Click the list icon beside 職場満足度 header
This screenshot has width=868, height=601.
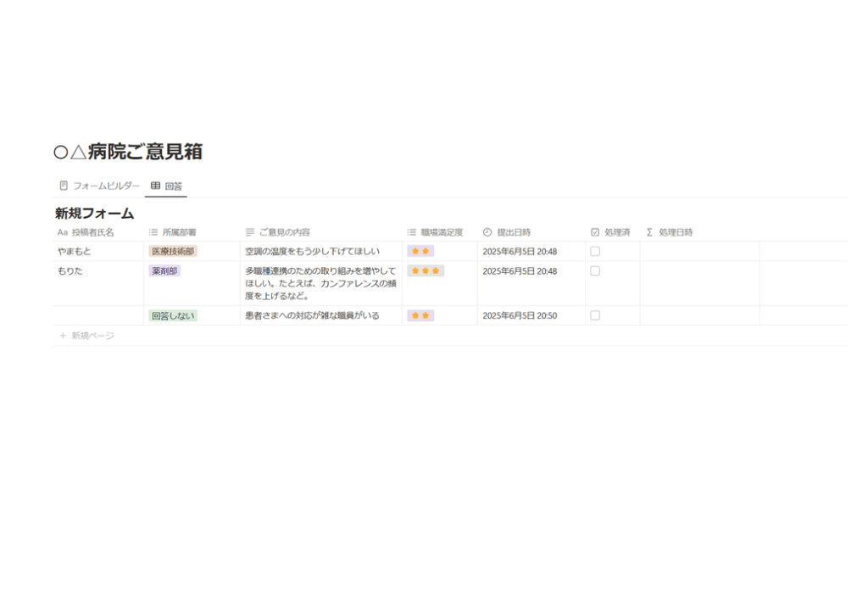coord(412,232)
